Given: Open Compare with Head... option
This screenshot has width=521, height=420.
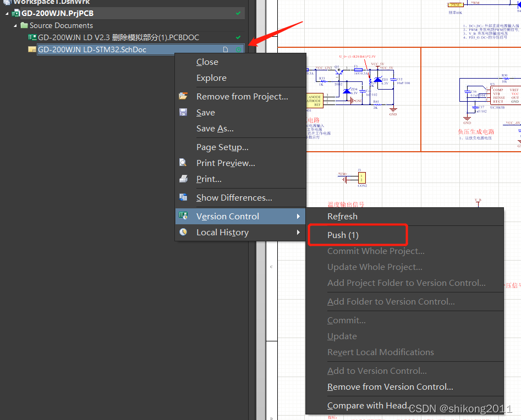Looking at the screenshot, I should 368,405.
